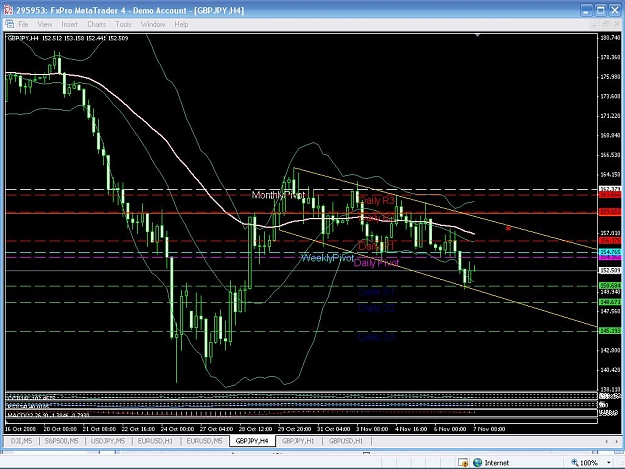Restore the inner chart window
The height and width of the screenshot is (469, 625).
coord(605,25)
